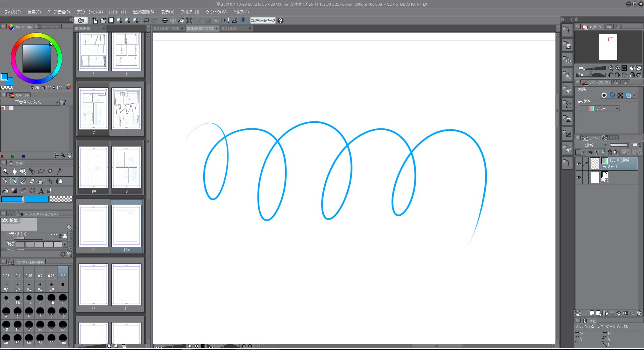
Task: Create a new raster layer icon
Action: (x=592, y=313)
